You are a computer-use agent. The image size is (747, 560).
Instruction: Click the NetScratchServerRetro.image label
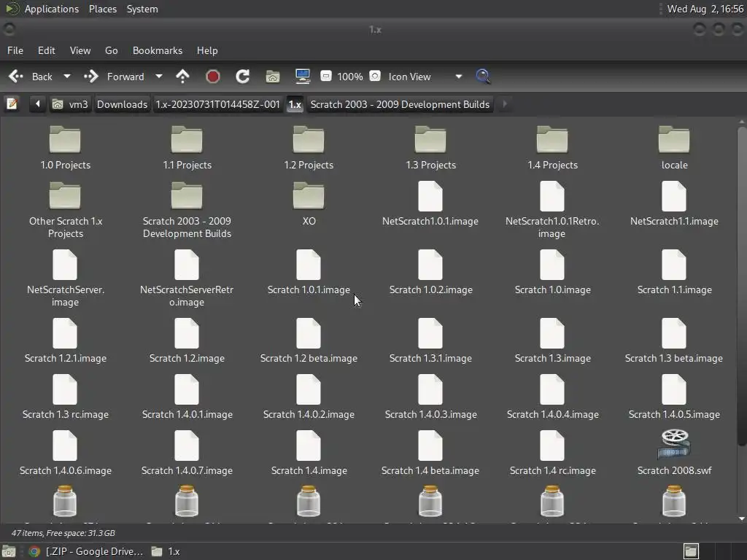[187, 296]
